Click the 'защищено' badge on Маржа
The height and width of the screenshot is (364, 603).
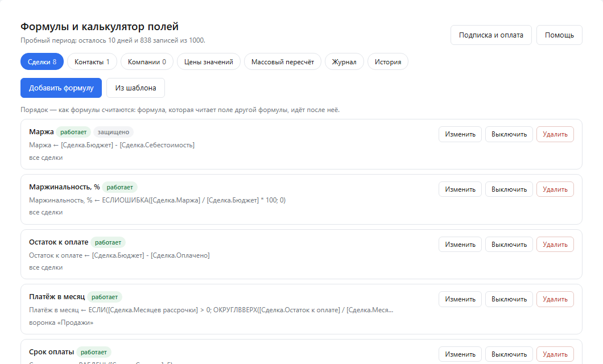click(113, 132)
